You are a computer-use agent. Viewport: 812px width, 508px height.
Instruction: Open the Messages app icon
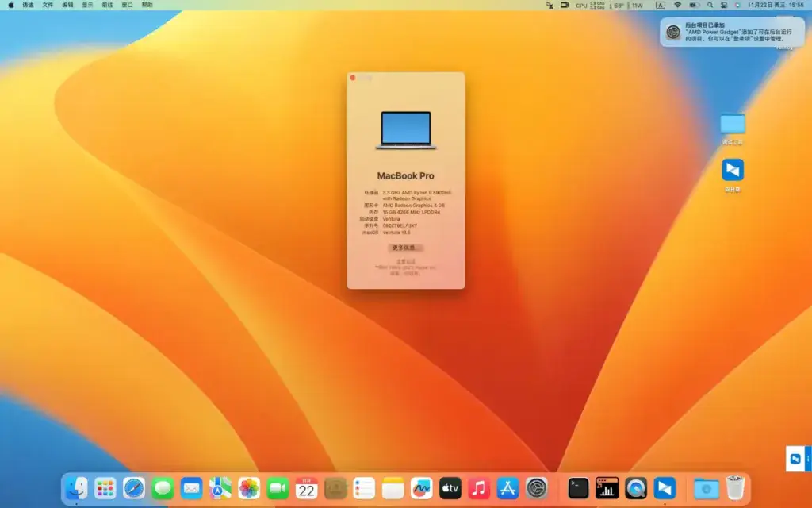point(163,488)
